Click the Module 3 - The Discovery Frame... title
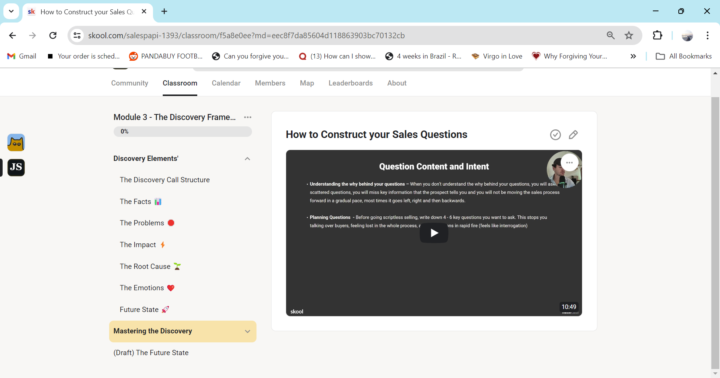Screen dimensions: 720x378 click(x=174, y=117)
